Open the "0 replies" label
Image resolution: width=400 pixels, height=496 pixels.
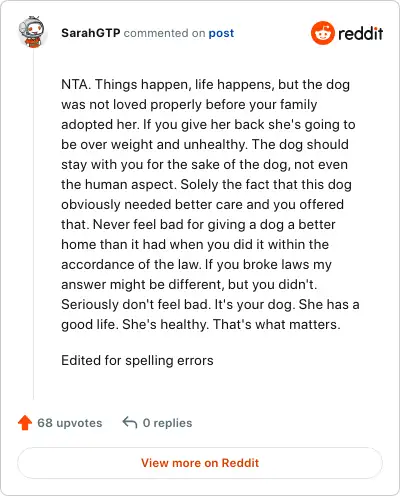(x=167, y=423)
